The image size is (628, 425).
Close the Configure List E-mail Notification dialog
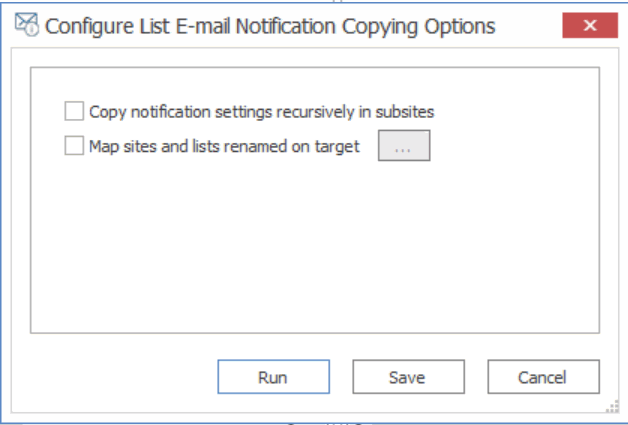point(589,26)
